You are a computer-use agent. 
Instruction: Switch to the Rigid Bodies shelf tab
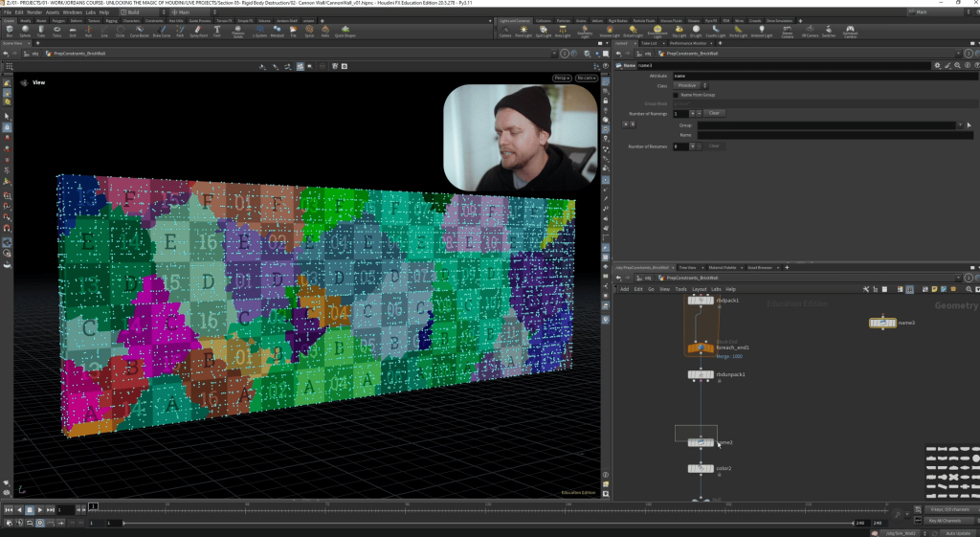pyautogui.click(x=617, y=21)
